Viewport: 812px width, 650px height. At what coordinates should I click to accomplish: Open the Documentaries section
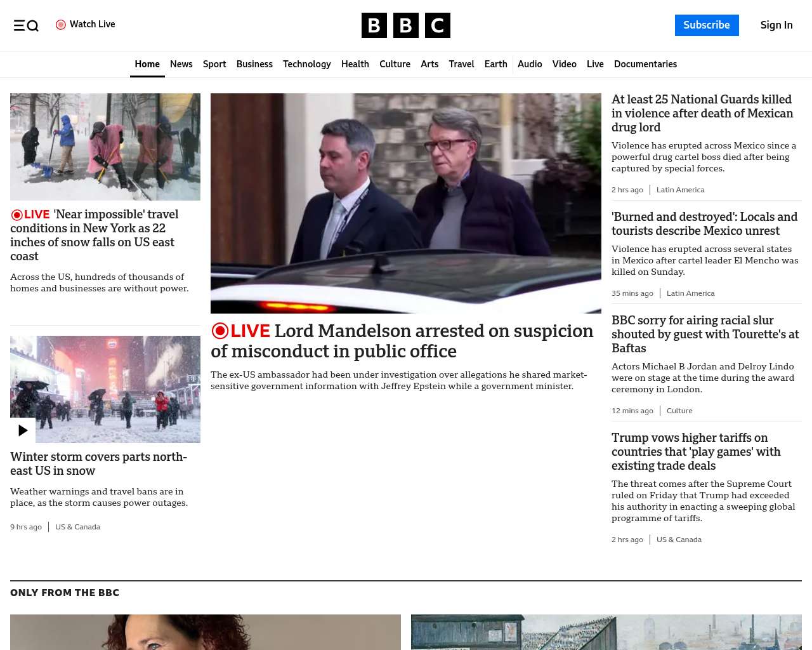[645, 64]
